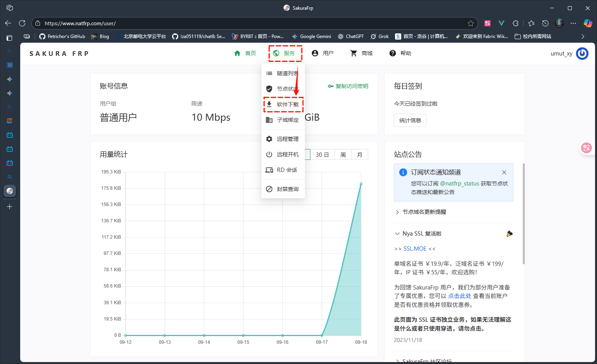
Task: Switch usage chart to 月 view
Action: tap(360, 154)
